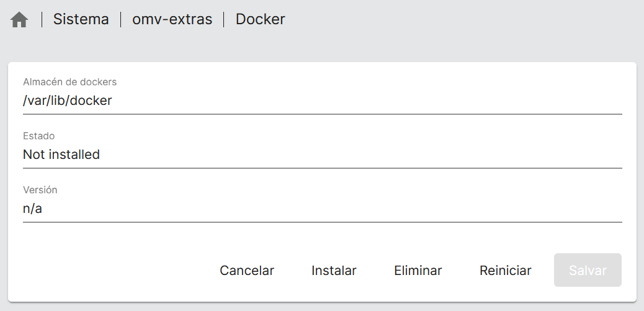Click into the Estado field

click(322, 155)
